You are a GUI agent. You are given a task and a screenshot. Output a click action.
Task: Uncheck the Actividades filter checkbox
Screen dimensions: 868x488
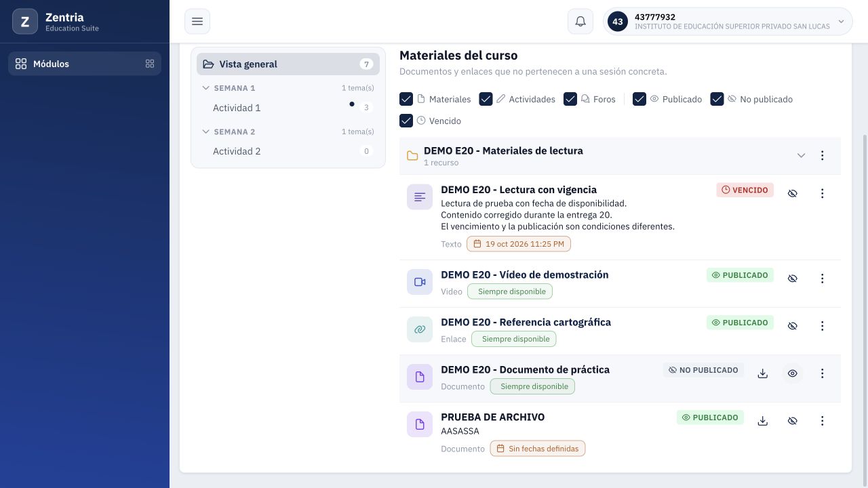tap(486, 99)
